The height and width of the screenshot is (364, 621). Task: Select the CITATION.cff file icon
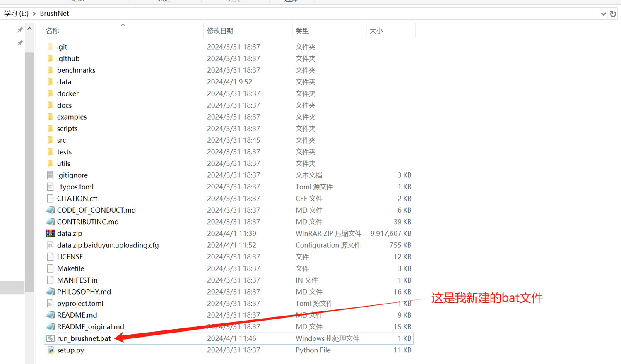[50, 198]
